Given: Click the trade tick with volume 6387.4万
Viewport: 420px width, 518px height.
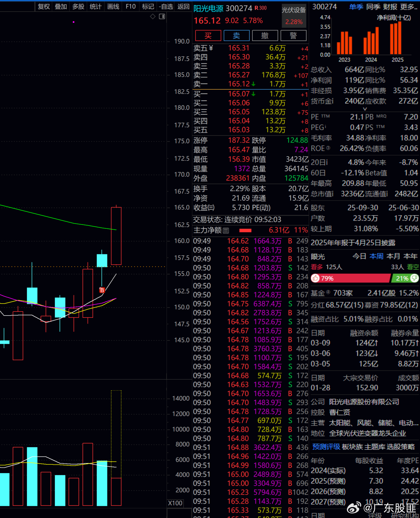Looking at the screenshot, I should [251, 304].
